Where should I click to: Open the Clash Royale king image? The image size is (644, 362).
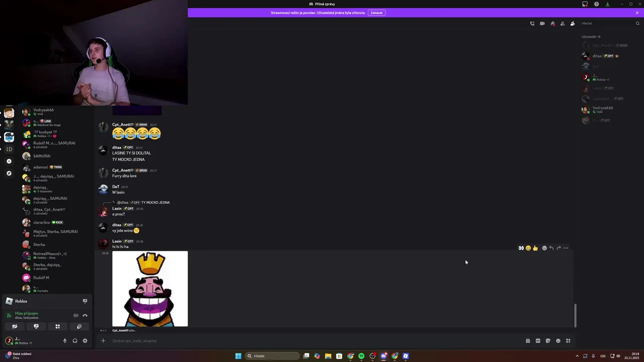click(x=150, y=289)
